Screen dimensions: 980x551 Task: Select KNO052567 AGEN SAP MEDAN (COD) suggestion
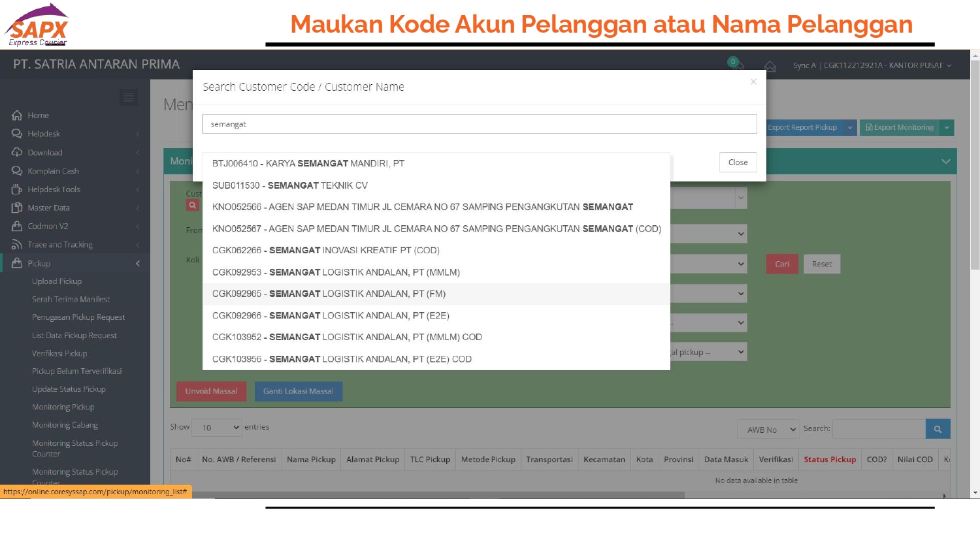[436, 228]
